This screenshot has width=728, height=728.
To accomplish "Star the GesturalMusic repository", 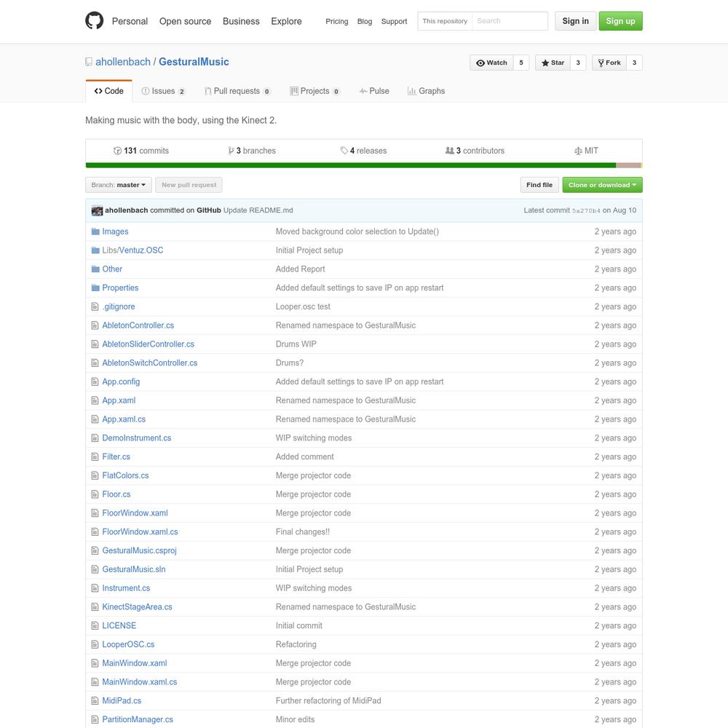I will tap(553, 63).
